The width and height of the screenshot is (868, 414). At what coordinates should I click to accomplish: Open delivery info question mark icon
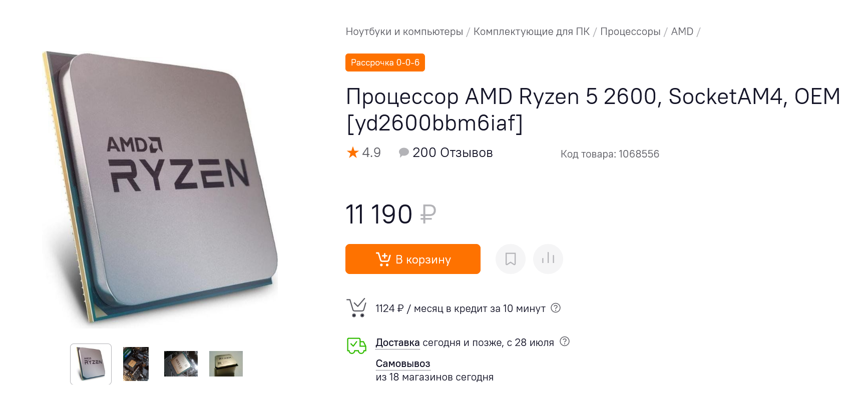tap(565, 341)
